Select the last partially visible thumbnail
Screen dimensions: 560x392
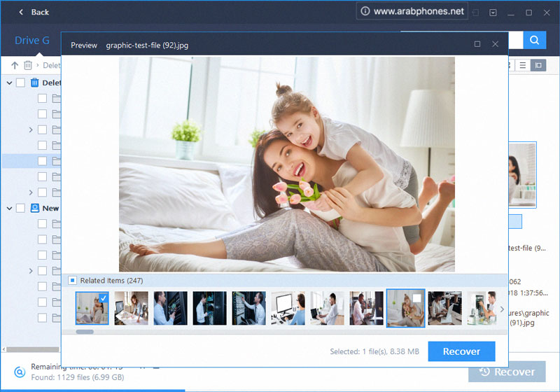[x=482, y=308]
